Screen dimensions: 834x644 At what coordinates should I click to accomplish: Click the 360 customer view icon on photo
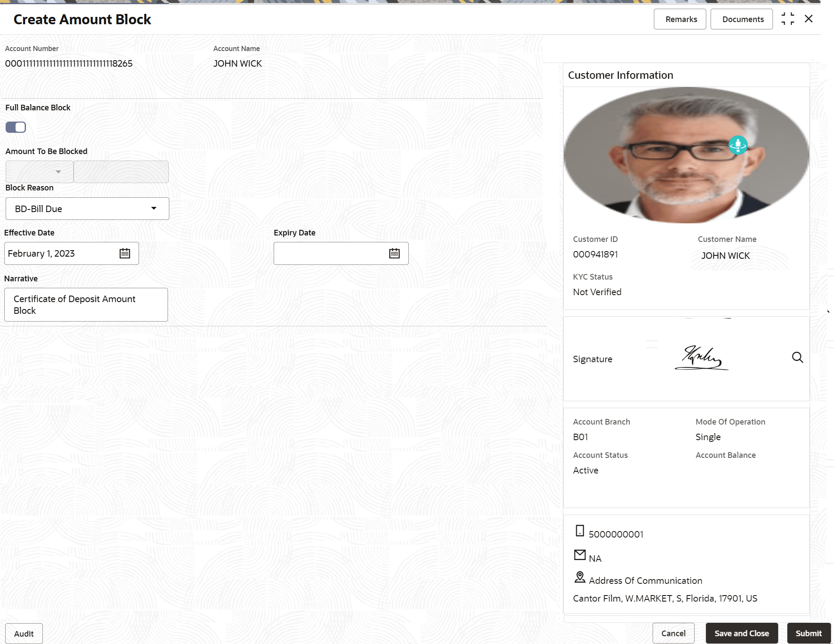tap(737, 145)
